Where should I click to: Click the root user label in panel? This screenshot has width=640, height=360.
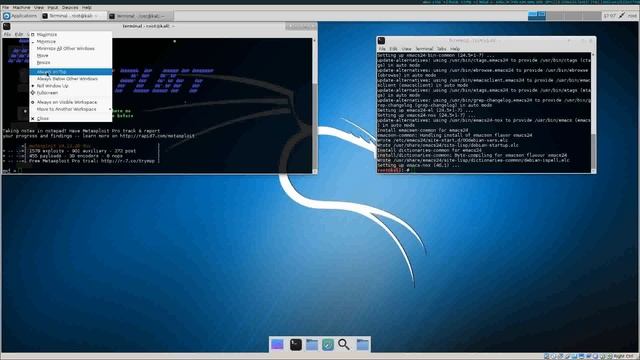tap(632, 16)
